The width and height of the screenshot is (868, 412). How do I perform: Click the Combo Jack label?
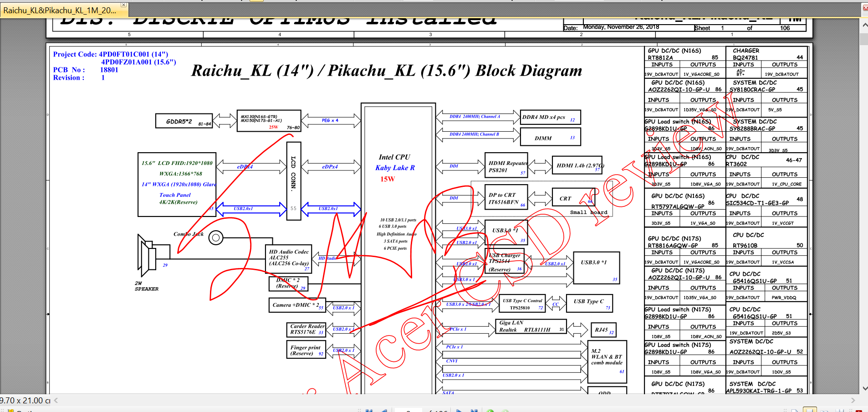189,234
